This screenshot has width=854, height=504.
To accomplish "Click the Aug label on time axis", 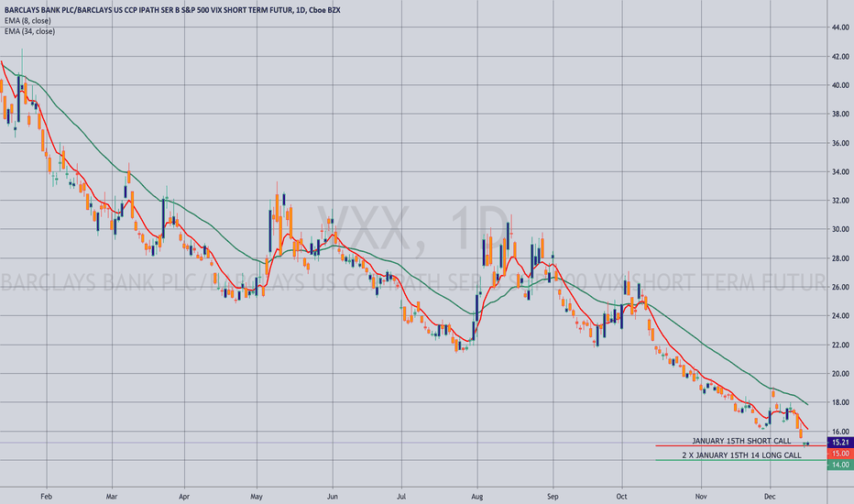I will click(x=477, y=497).
